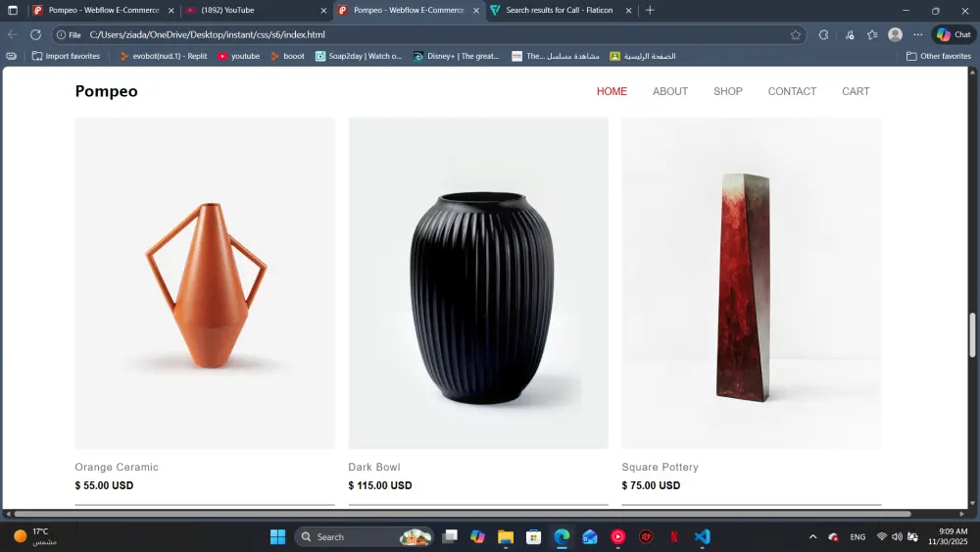980x552 pixels.
Task: Expand hidden system tray icons chevron
Action: 812,536
